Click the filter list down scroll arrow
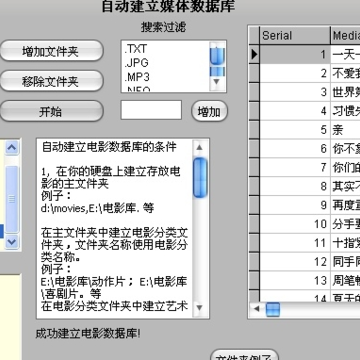The width and height of the screenshot is (360, 360). click(217, 81)
